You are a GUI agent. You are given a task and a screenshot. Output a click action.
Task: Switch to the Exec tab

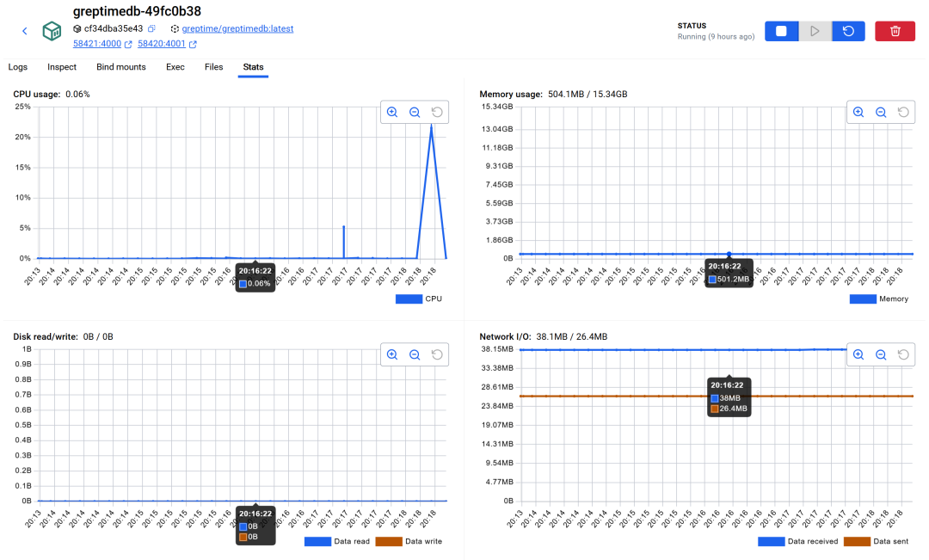(175, 67)
